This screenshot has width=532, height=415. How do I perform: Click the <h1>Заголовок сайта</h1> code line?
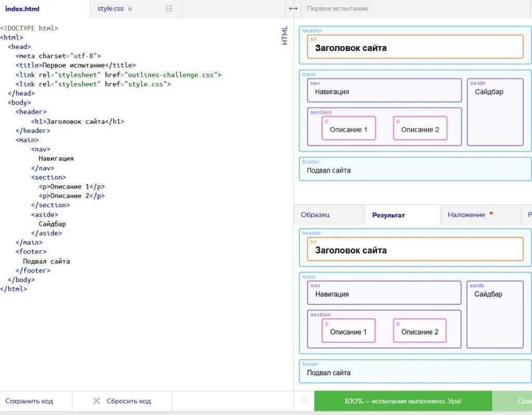coord(78,122)
